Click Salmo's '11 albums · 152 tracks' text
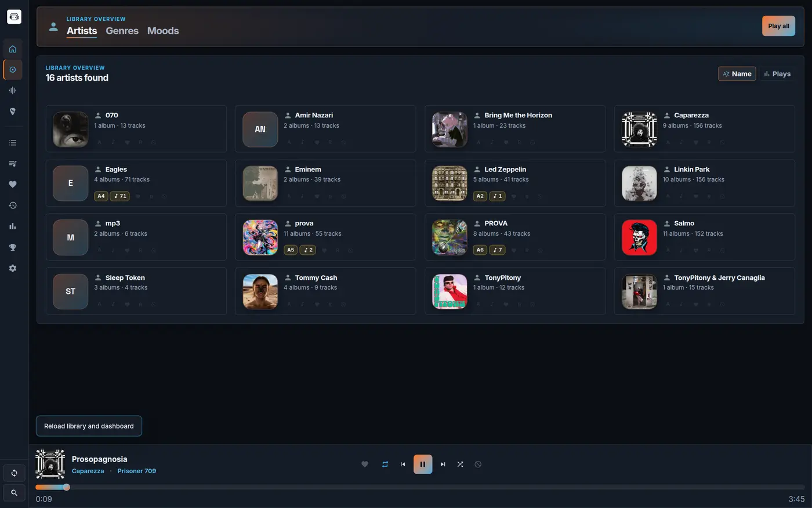This screenshot has width=812, height=508. tap(693, 233)
